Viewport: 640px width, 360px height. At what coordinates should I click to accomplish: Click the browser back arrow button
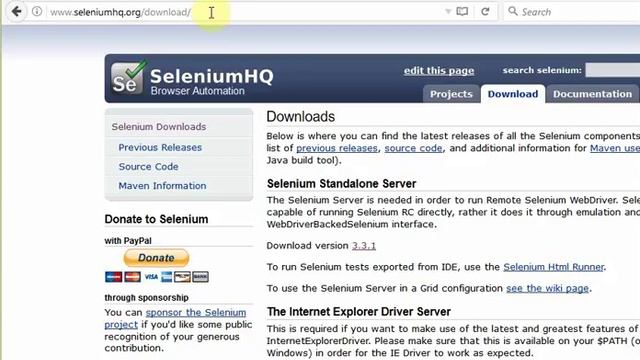click(x=16, y=11)
